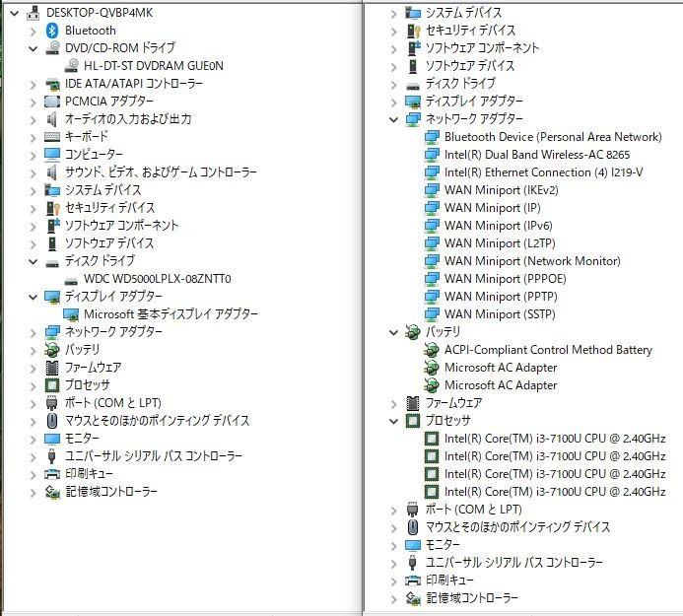
Task: Select WAN Miniport (PPTP) entry
Action: [501, 297]
